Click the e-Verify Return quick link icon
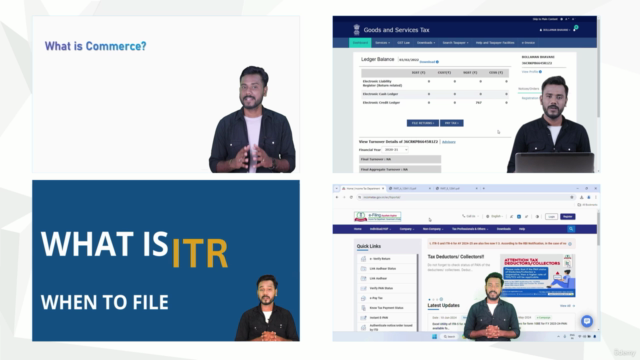Image resolution: width=640 pixels, height=360 pixels. (x=363, y=259)
